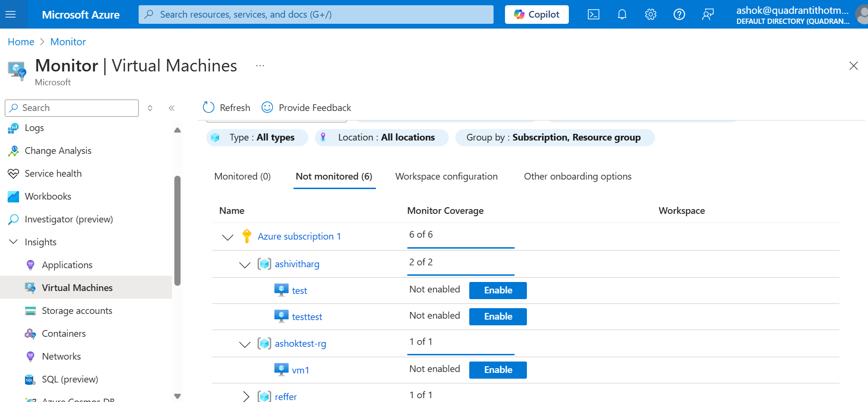Open the portal hamburger menu
This screenshot has height=402, width=868.
point(10,14)
